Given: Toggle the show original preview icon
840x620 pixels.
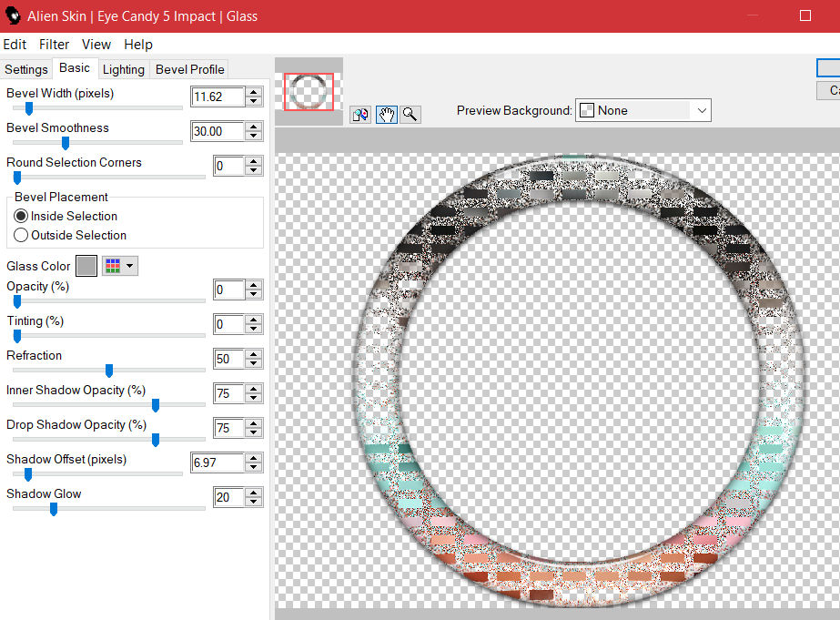Looking at the screenshot, I should click(x=360, y=114).
